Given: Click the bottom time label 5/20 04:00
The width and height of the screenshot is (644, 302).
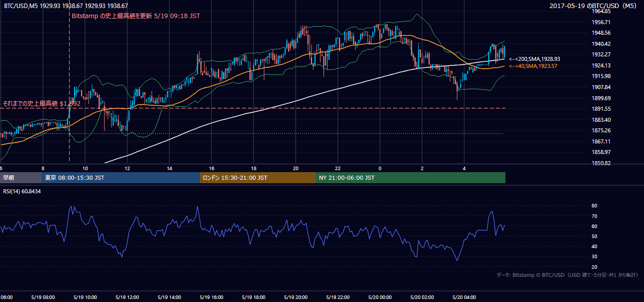Looking at the screenshot, I should 464,297.
